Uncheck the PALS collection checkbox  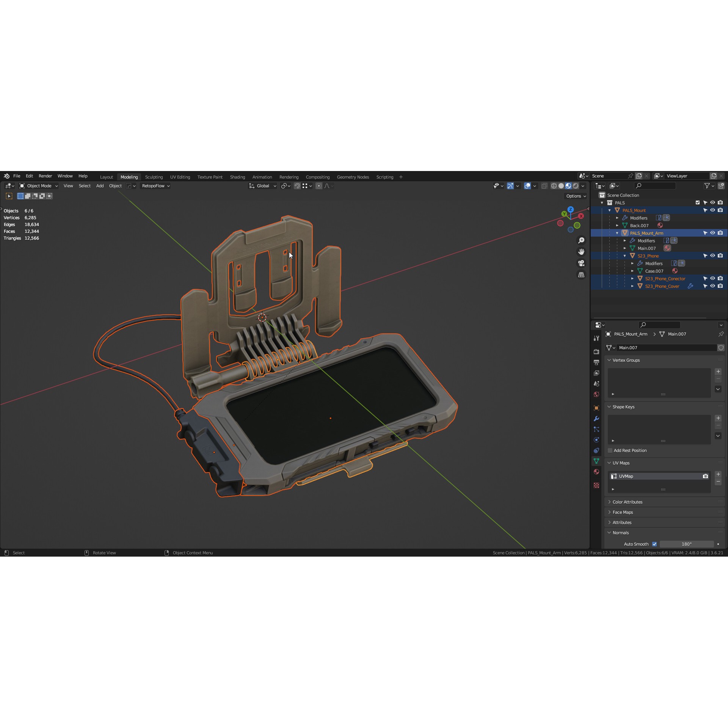click(698, 202)
